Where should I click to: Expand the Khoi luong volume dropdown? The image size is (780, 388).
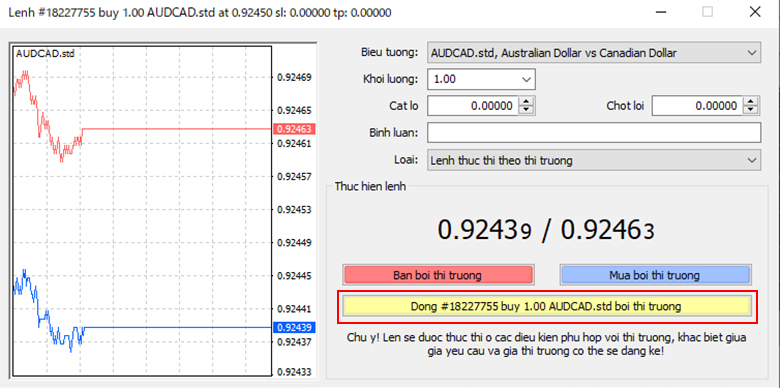[x=481, y=79]
